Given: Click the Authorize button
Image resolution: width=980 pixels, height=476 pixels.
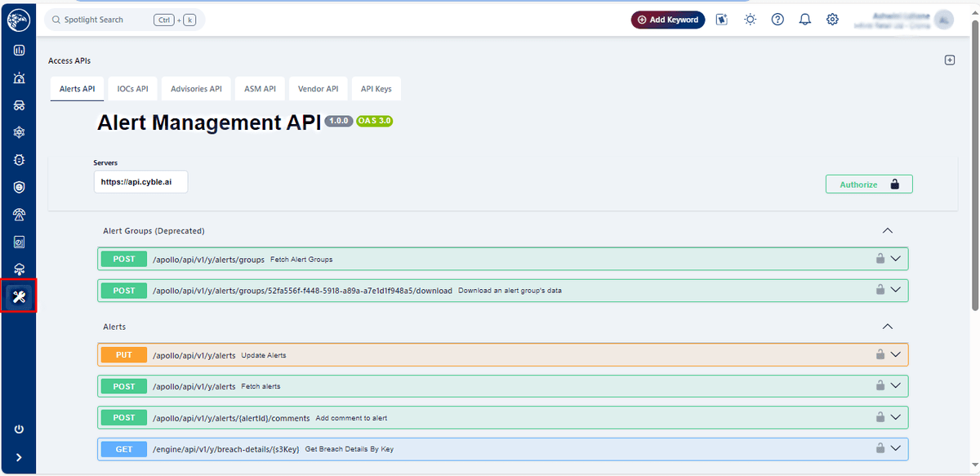Looking at the screenshot, I should point(869,185).
